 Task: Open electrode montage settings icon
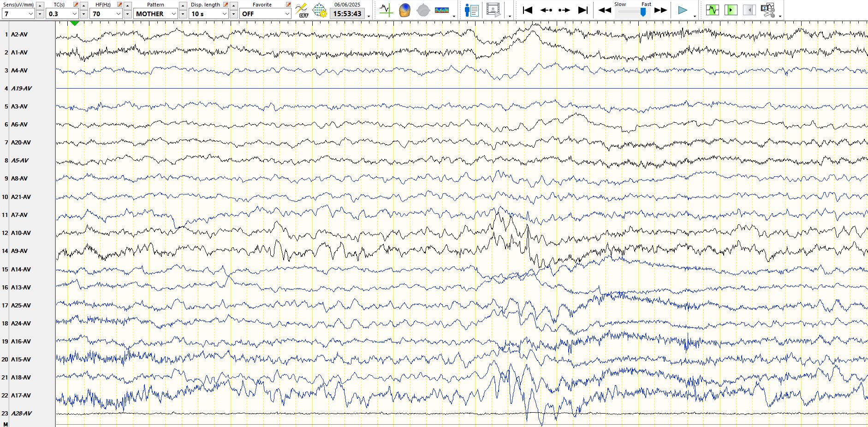tap(319, 10)
